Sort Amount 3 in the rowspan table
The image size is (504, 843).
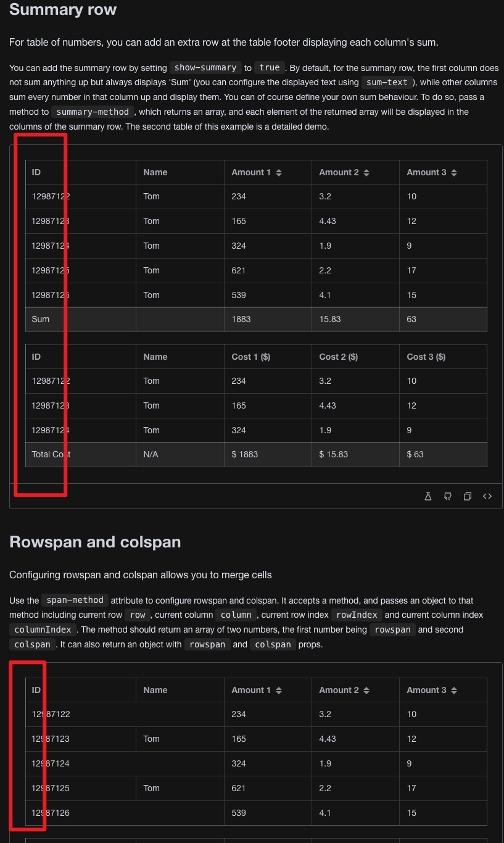click(454, 691)
